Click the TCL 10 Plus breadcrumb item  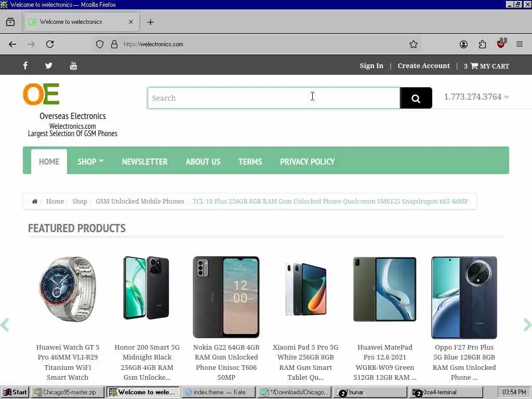(330, 202)
